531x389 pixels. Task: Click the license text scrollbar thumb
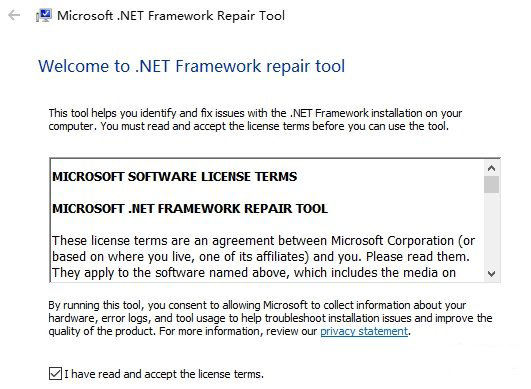[x=491, y=185]
